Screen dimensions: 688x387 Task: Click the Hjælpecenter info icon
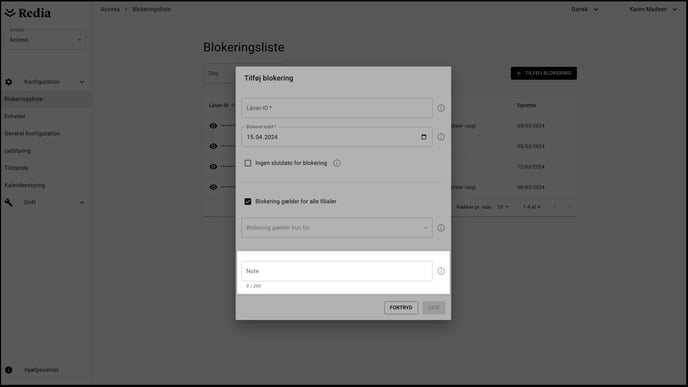pyautogui.click(x=8, y=370)
